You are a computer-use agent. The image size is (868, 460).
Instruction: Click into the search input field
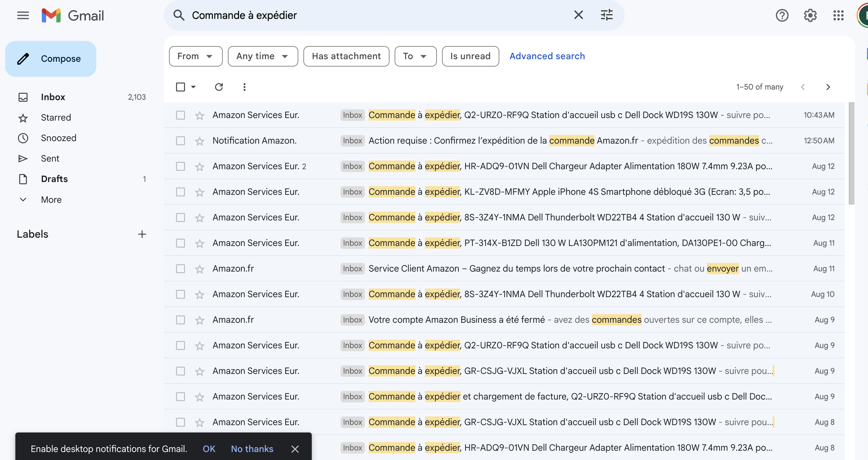[x=377, y=15]
